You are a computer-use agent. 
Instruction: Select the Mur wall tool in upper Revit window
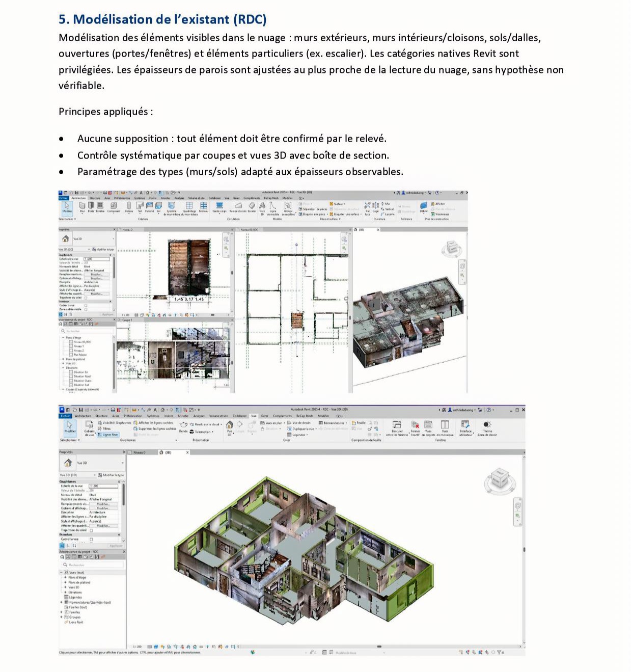pos(83,207)
